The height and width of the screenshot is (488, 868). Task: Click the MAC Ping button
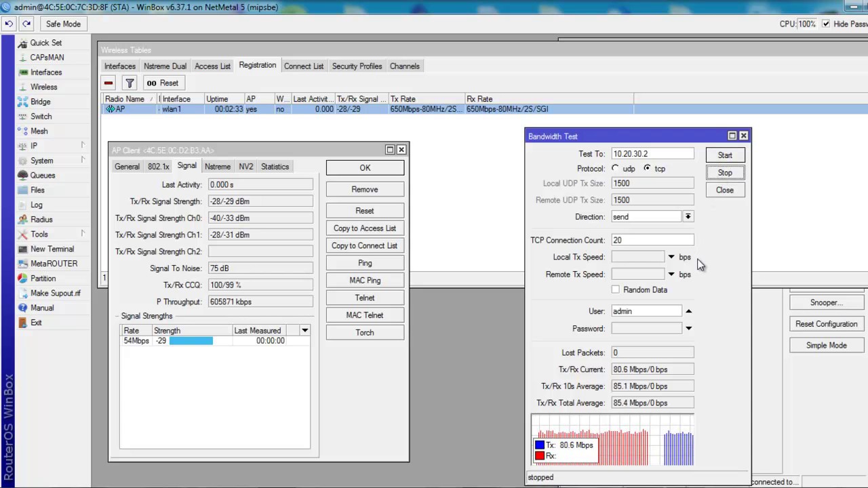pyautogui.click(x=365, y=281)
